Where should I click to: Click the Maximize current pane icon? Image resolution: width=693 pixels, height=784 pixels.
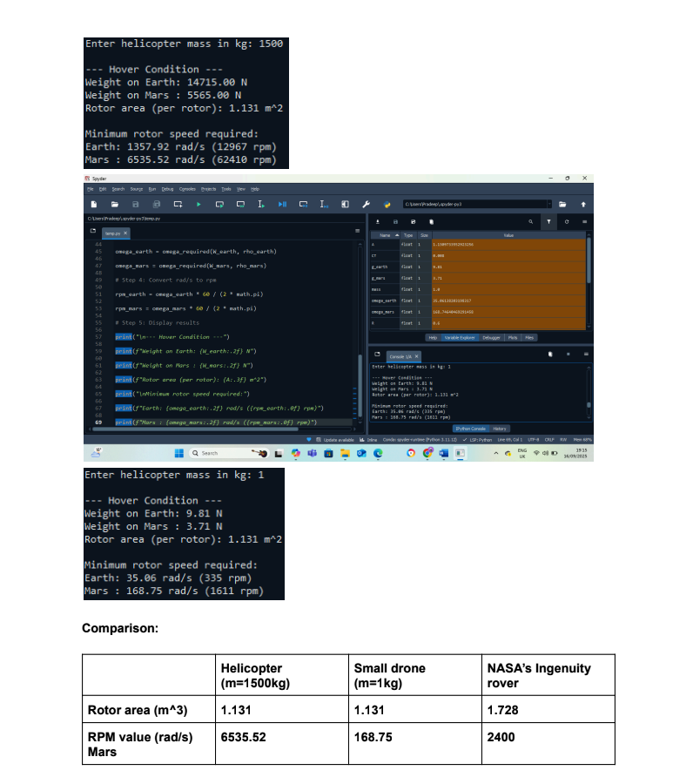[345, 204]
